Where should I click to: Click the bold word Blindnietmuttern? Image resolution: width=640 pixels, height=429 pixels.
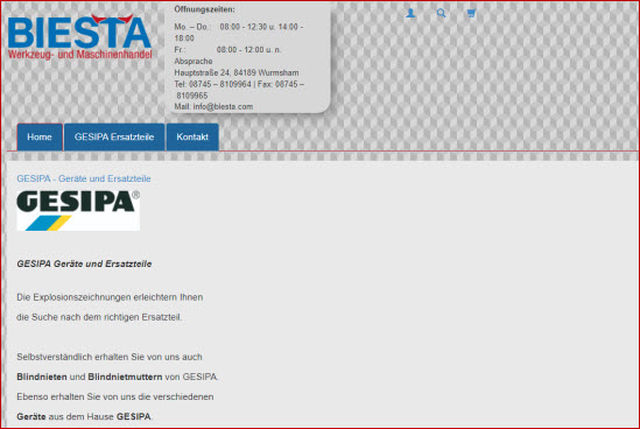click(125, 377)
